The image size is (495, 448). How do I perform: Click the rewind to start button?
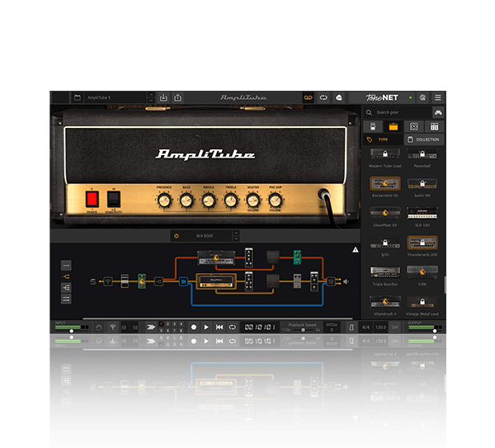click(x=219, y=328)
